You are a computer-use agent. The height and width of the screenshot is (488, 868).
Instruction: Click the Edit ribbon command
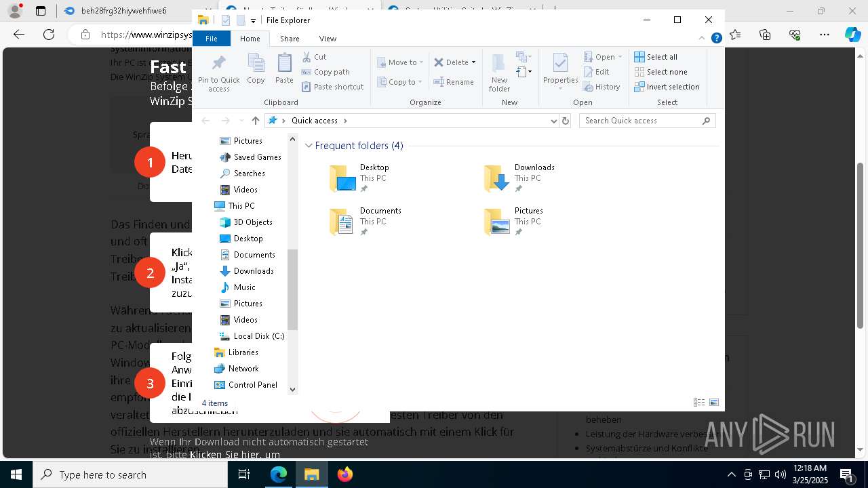pyautogui.click(x=596, y=72)
